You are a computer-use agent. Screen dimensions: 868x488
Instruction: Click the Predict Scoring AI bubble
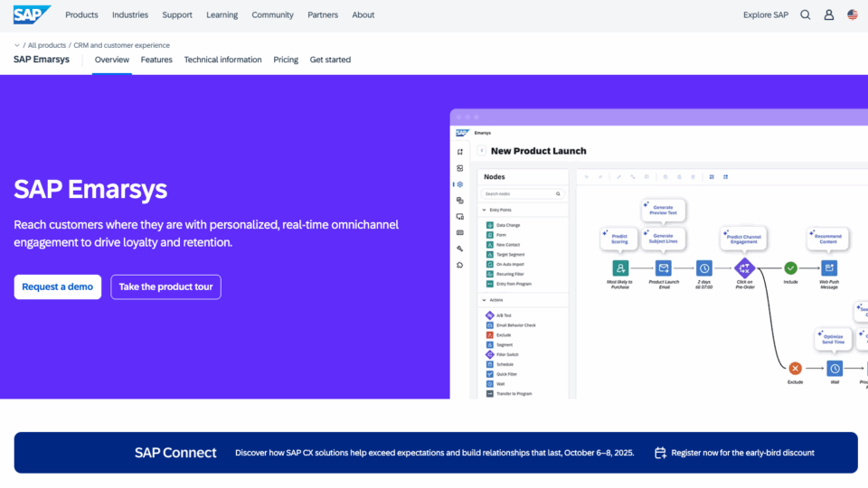coord(619,239)
